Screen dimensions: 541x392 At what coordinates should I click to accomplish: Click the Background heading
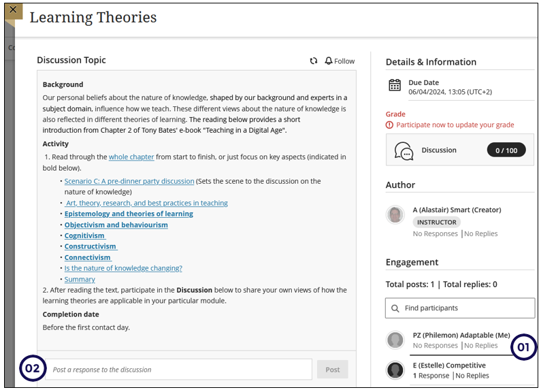(x=63, y=84)
